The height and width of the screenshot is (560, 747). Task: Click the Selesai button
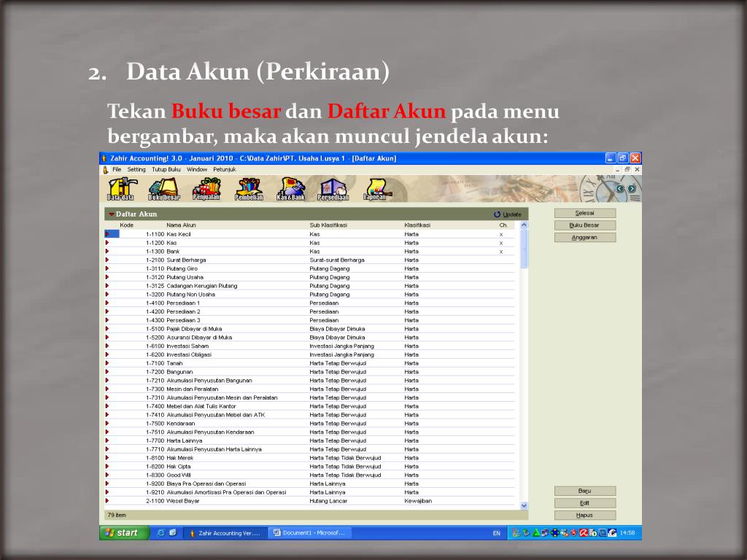coord(585,214)
